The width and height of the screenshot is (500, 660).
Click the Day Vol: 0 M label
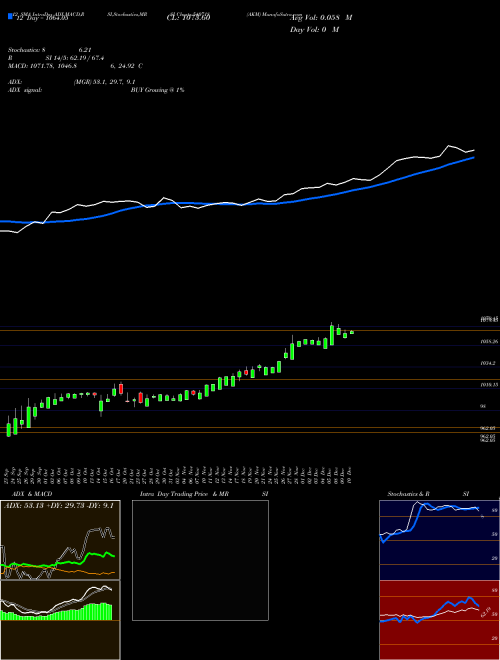(314, 29)
